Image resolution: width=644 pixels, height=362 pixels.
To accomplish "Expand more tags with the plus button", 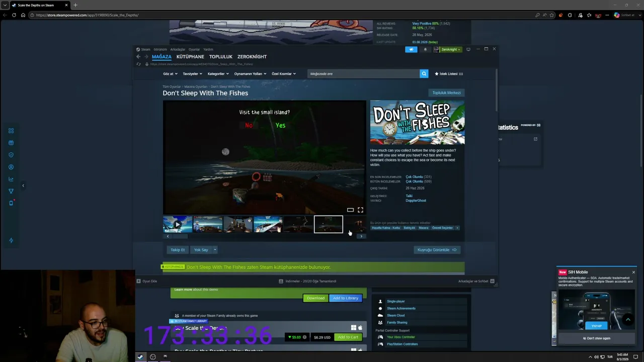I will pyautogui.click(x=457, y=228).
